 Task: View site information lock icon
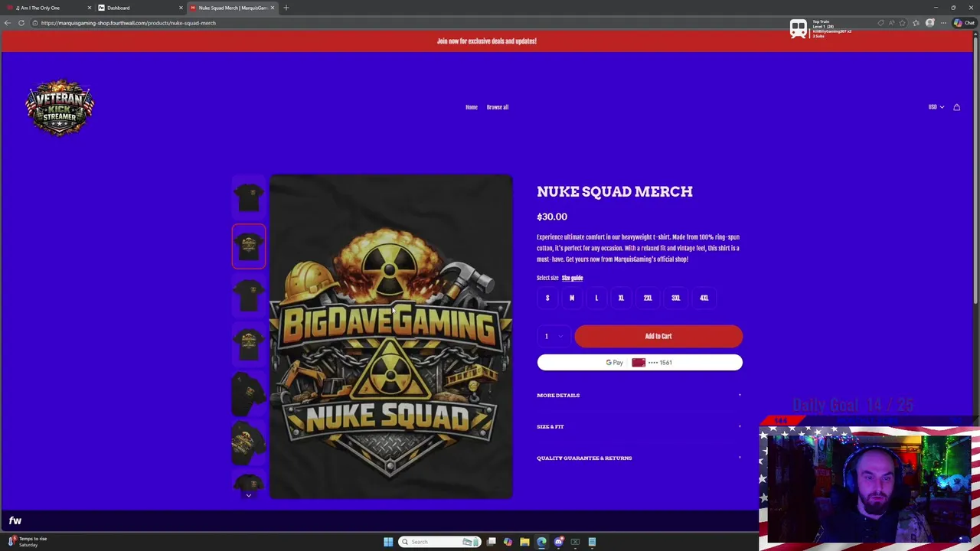35,23
